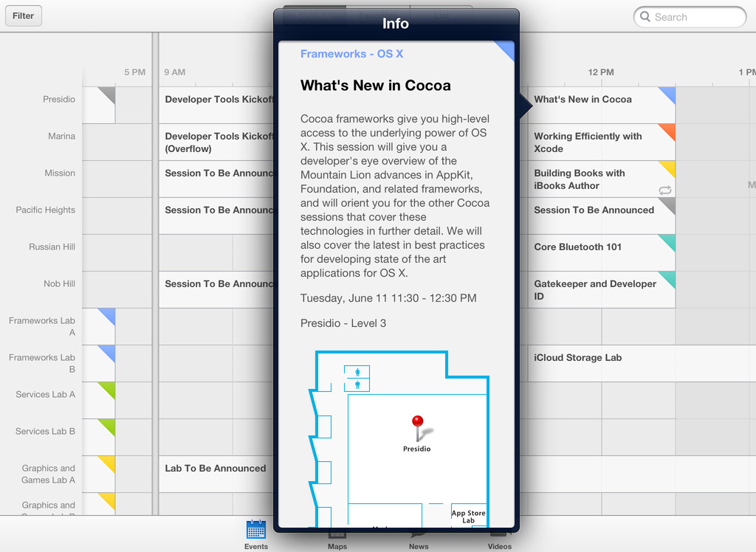
Task: Tap orange flag on Working Efficiently with Xcode
Action: [x=668, y=131]
